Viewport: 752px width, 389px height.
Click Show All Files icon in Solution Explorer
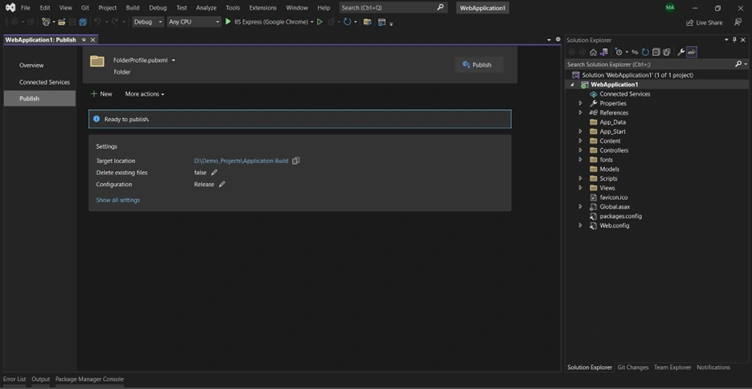pos(666,52)
